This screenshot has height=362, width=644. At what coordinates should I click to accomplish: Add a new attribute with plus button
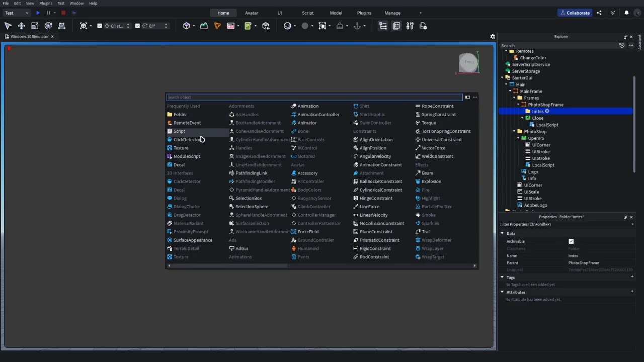click(x=632, y=292)
